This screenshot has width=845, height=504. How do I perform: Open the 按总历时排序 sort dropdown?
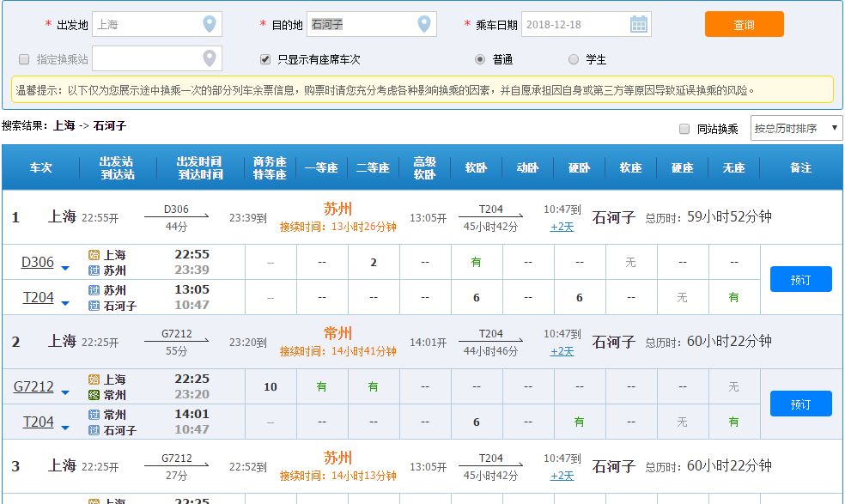(x=796, y=127)
